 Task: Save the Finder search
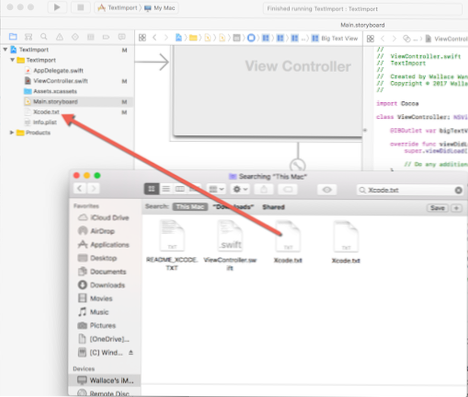click(x=437, y=208)
